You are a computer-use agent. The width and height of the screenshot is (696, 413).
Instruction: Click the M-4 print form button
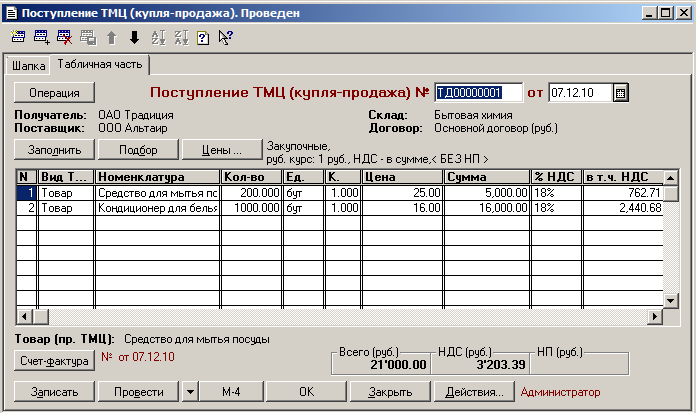pos(231,392)
